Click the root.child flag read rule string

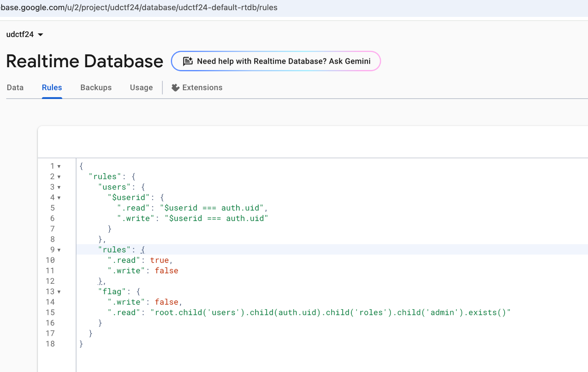click(330, 312)
